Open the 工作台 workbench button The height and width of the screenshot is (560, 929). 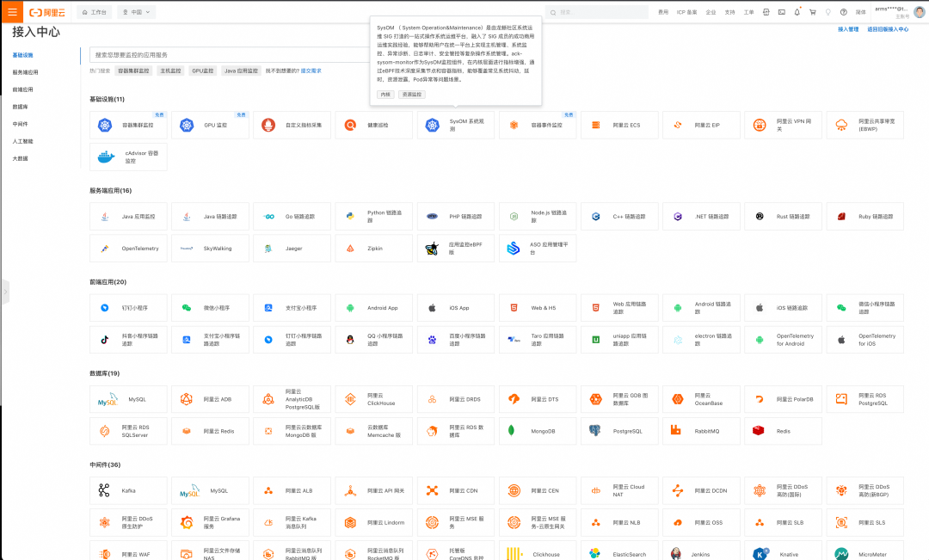coord(95,12)
